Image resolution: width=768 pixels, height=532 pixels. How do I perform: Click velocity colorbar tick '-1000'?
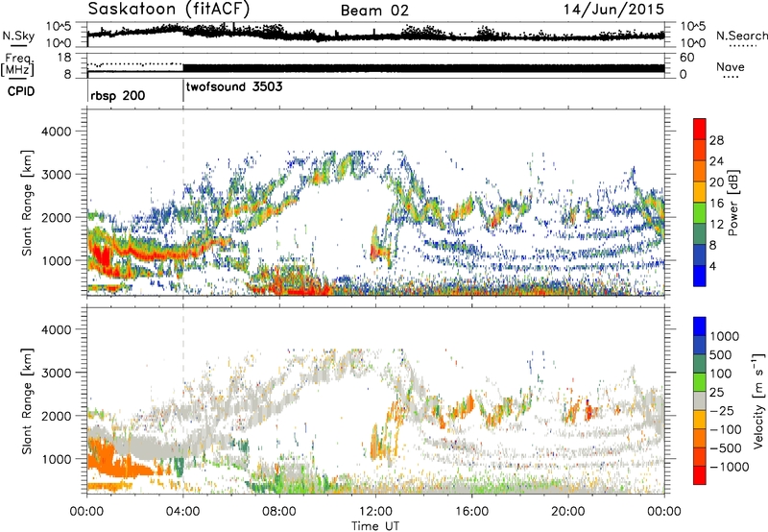pos(729,467)
